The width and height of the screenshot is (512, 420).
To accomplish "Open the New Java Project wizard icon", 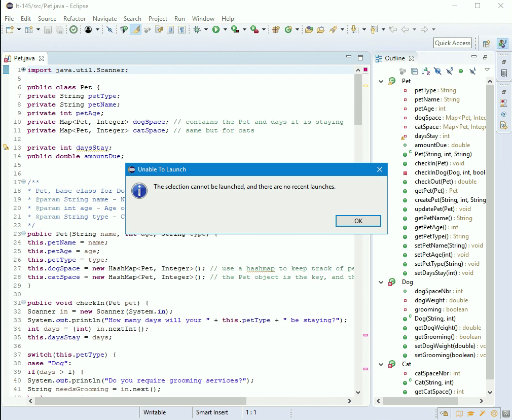I will (277, 30).
